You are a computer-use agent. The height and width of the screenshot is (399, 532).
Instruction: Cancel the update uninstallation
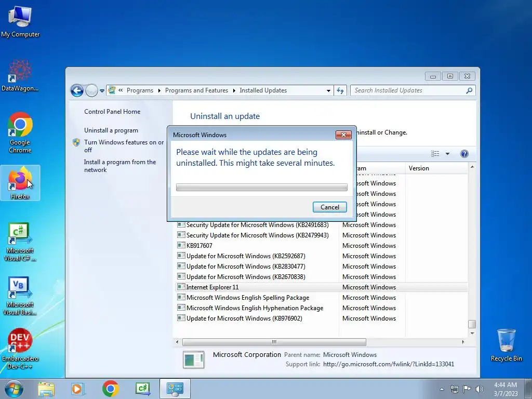tap(330, 207)
